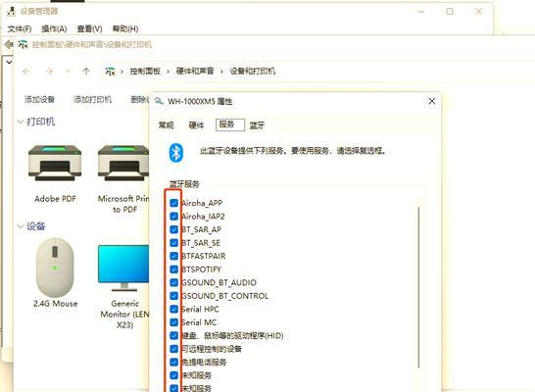This screenshot has height=392, width=535.
Task: Maximize the Device Manager window
Action: click(450, 11)
